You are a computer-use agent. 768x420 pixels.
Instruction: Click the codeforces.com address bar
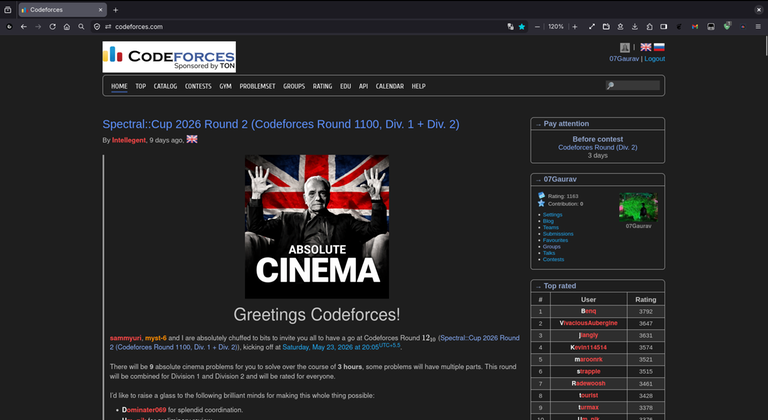pos(309,27)
